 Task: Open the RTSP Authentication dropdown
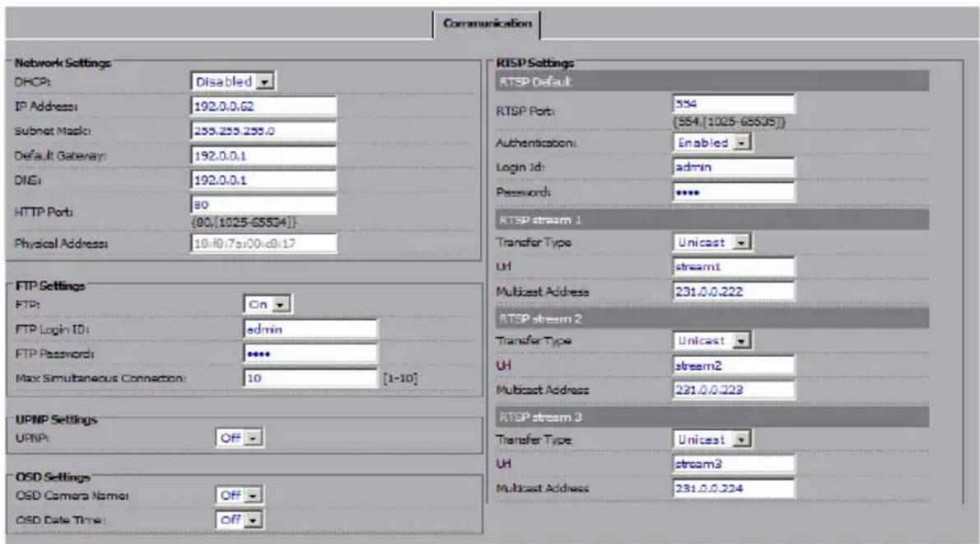(712, 143)
